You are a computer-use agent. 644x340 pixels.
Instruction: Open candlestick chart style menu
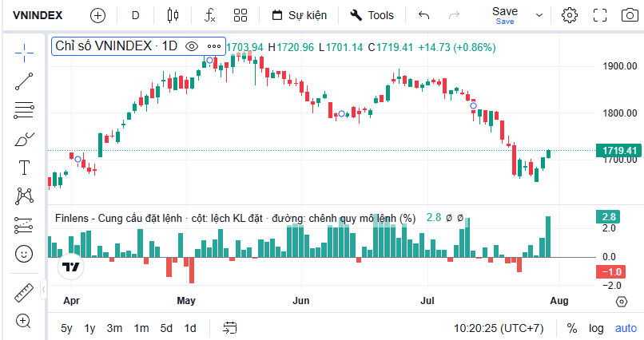click(x=173, y=16)
